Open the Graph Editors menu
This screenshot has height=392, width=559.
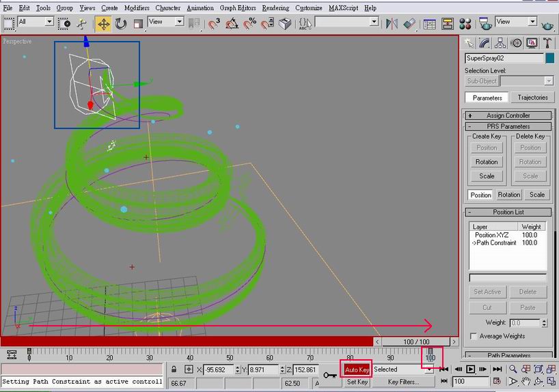238,8
